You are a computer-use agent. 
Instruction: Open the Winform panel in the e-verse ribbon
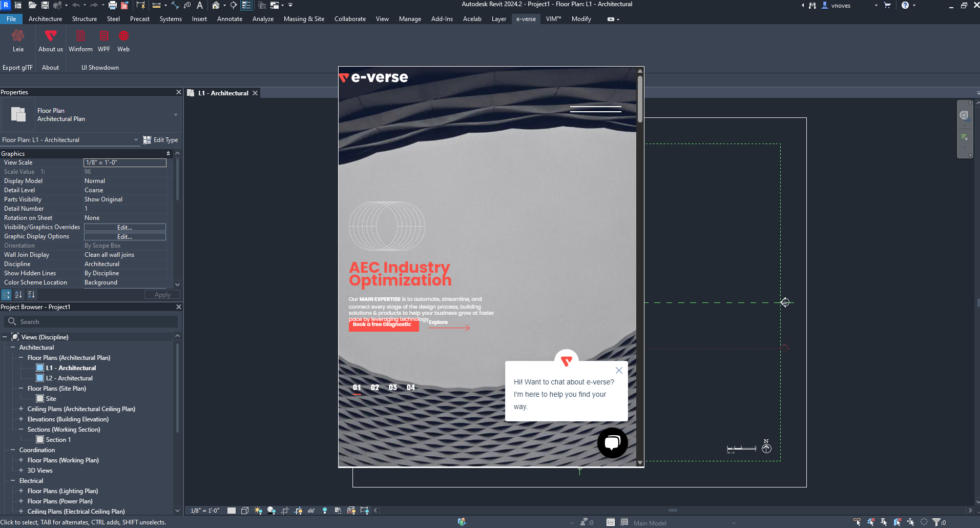tap(80, 40)
